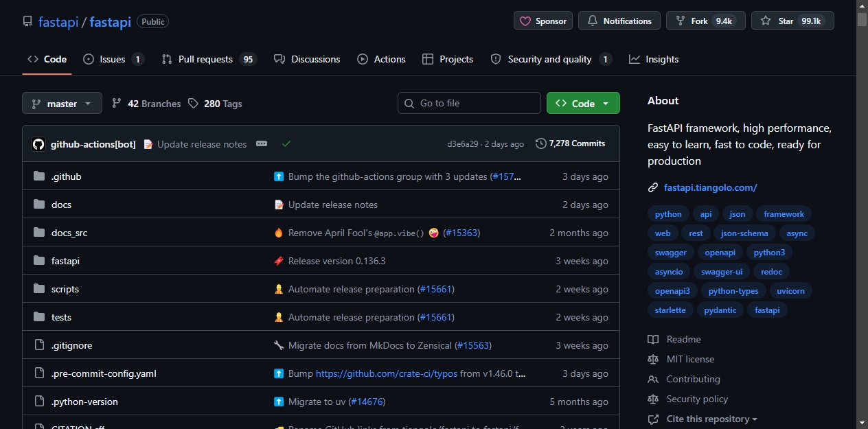
Task: Click the folder icon of docs row
Action: pos(39,205)
